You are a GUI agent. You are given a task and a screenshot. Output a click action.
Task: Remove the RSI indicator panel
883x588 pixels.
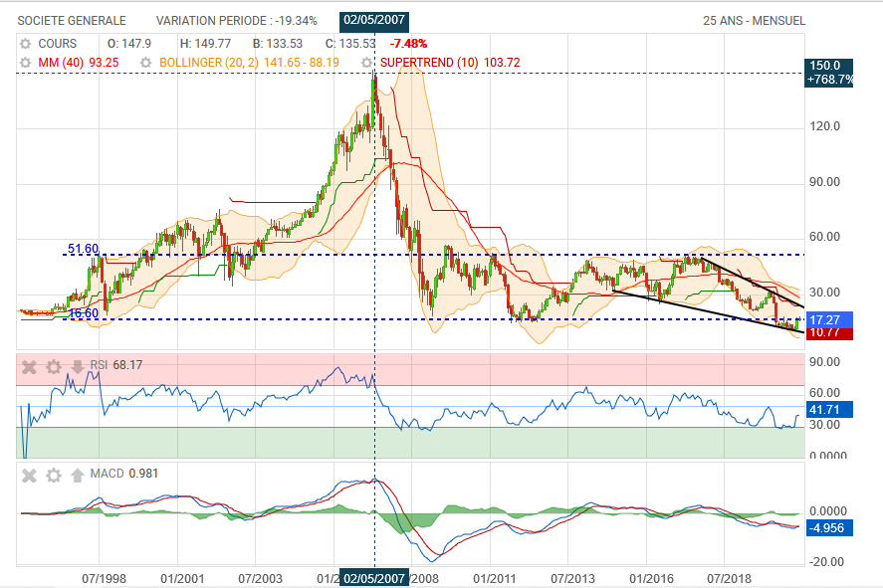(x=30, y=366)
